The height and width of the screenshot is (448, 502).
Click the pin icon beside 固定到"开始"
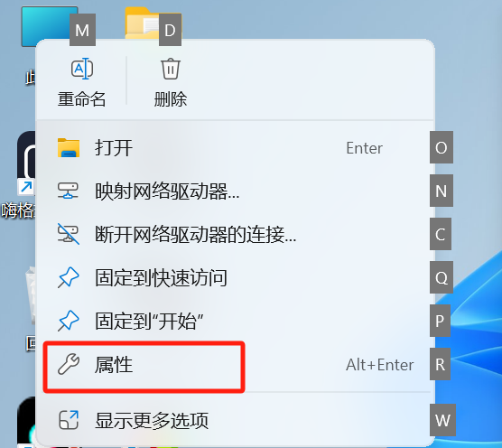[x=69, y=321]
